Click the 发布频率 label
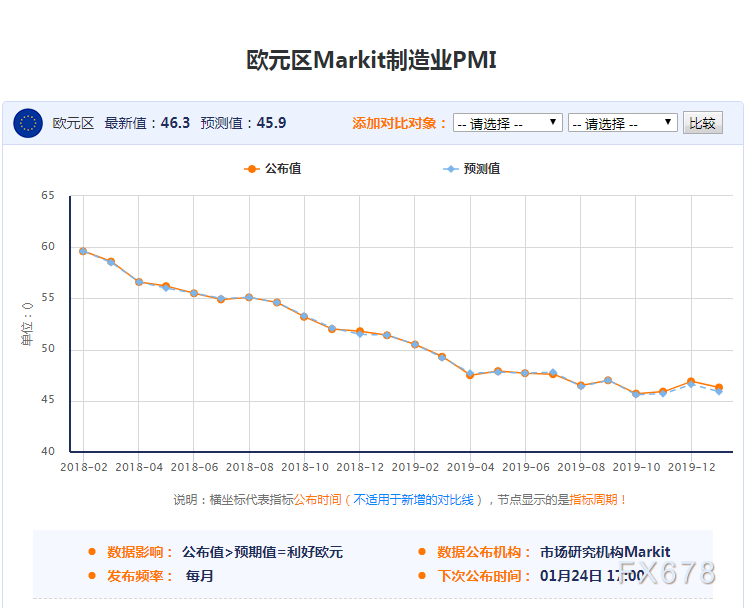This screenshot has height=608, width=746. pos(139,576)
